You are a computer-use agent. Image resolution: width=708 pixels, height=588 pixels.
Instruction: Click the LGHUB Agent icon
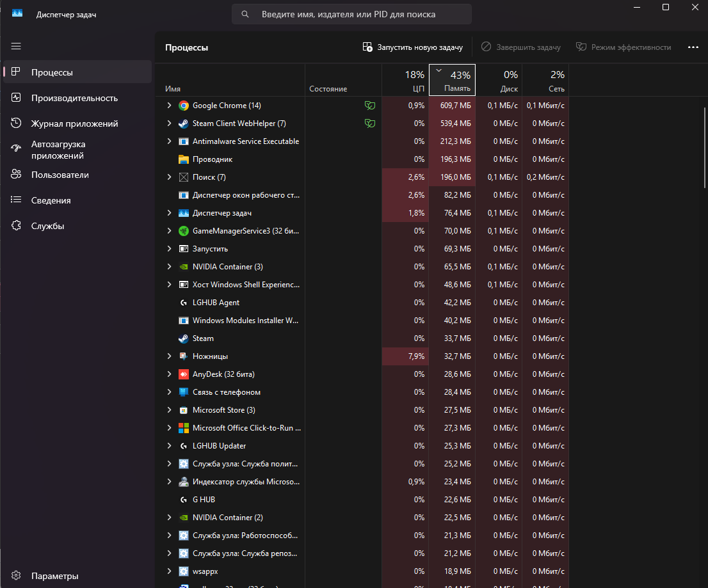click(x=183, y=303)
